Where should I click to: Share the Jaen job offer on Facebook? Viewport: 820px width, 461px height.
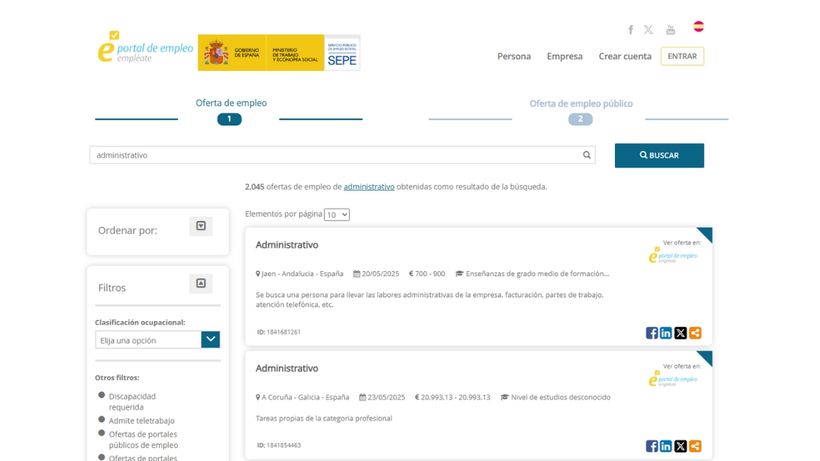coord(652,333)
